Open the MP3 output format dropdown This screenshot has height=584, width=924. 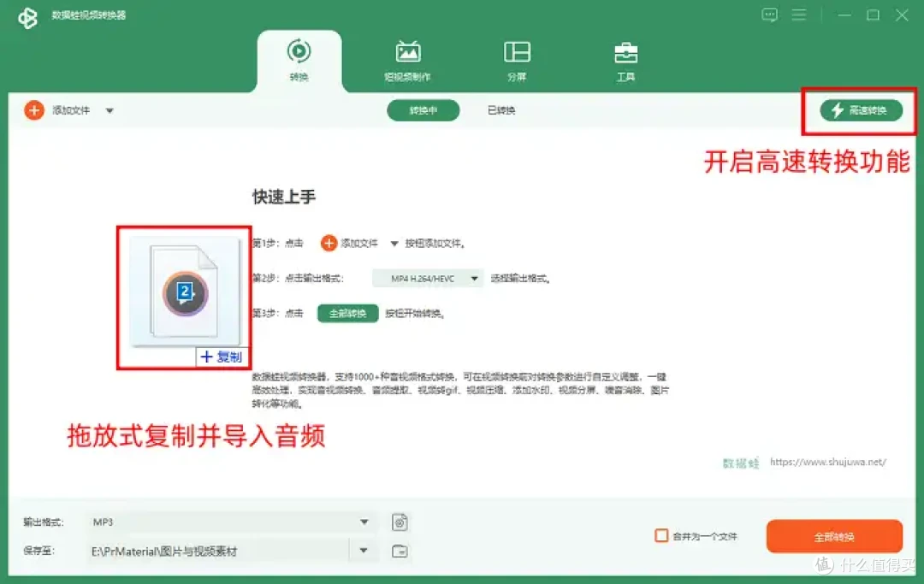(231, 522)
